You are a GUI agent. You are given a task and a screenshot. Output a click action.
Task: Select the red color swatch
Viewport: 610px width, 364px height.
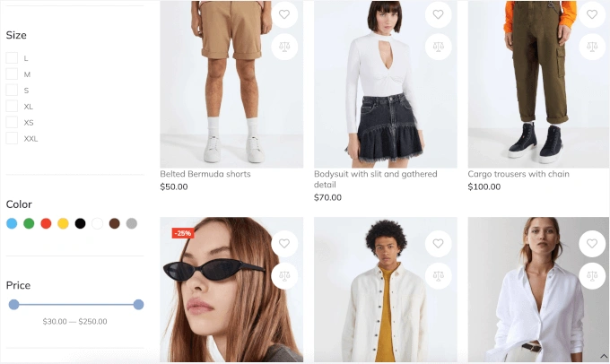coord(46,223)
